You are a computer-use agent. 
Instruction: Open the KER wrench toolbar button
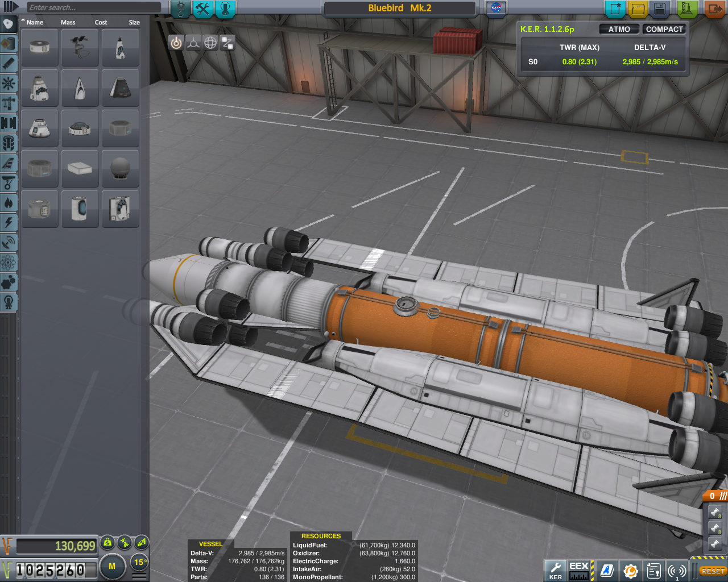coord(556,570)
